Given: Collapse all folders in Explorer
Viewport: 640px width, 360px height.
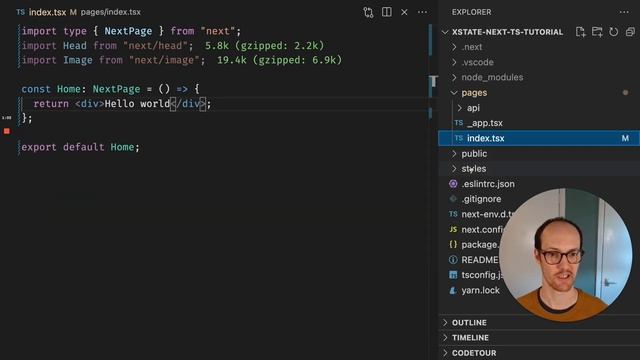Looking at the screenshot, I should (630, 32).
